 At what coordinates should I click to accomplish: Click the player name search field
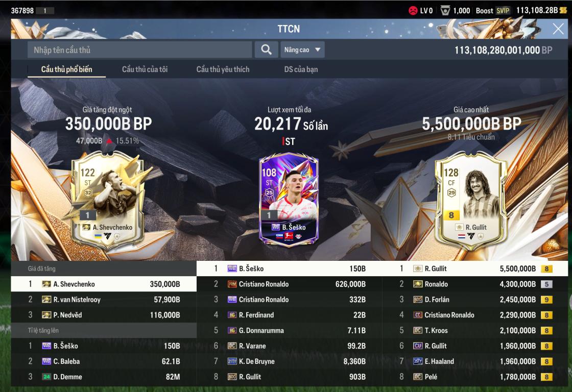[140, 50]
